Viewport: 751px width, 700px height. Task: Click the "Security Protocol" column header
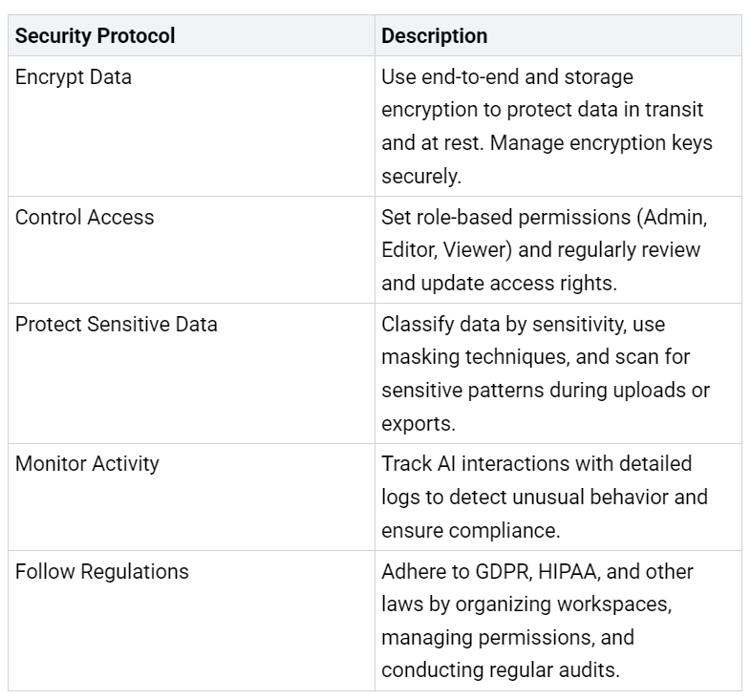(x=95, y=36)
